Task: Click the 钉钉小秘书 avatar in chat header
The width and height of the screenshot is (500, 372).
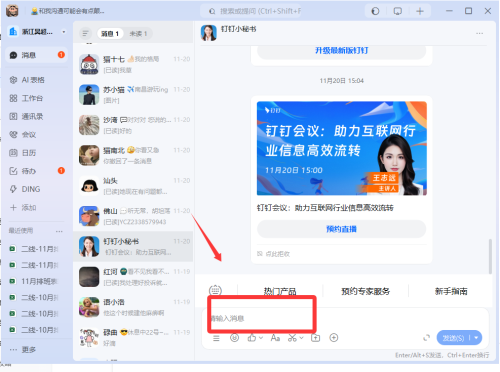Action: tap(209, 33)
